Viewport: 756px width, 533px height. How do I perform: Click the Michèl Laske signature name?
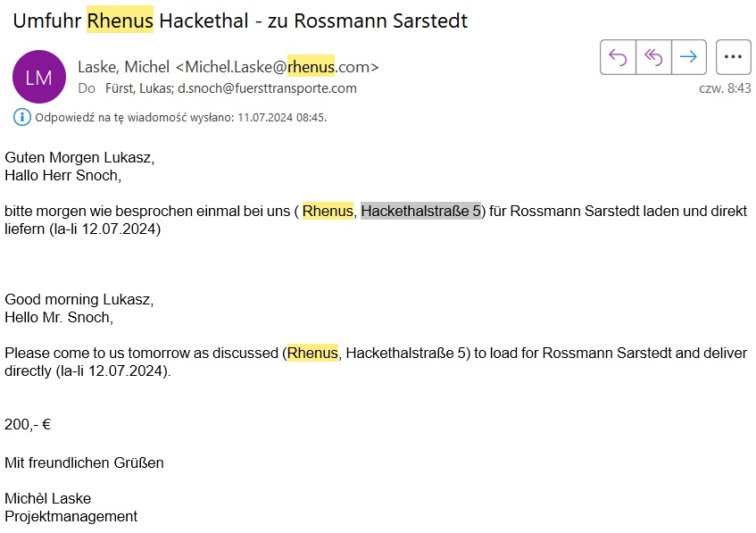(x=47, y=498)
